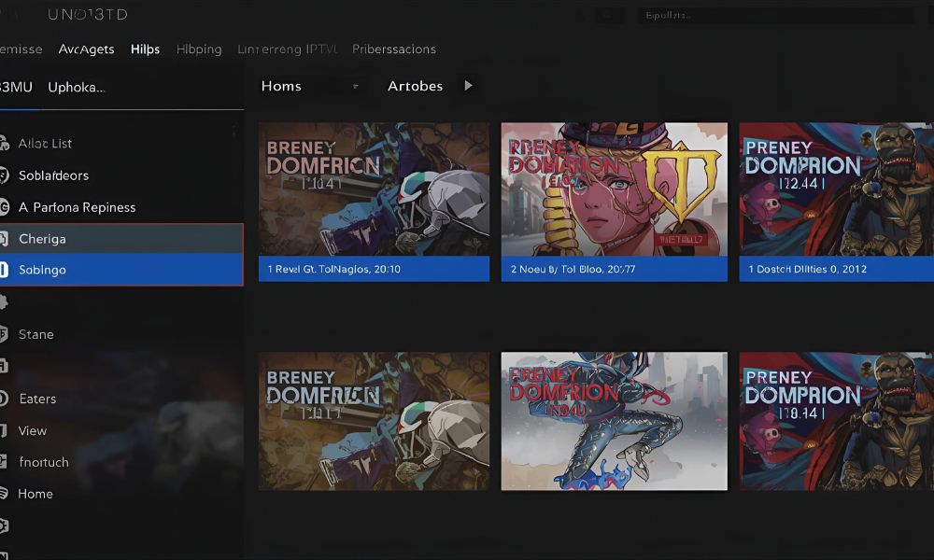Open the blue jumping figure thumbnail
This screenshot has height=560, width=934.
click(x=614, y=420)
